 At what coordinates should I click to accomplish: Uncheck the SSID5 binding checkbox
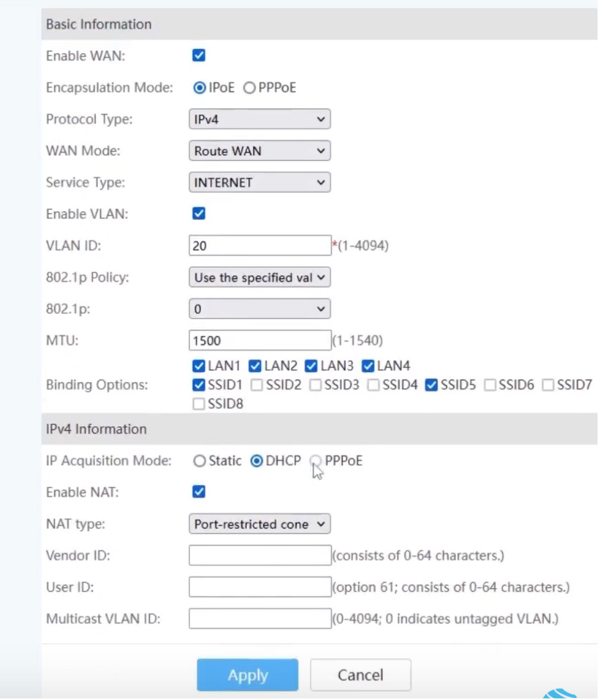431,385
